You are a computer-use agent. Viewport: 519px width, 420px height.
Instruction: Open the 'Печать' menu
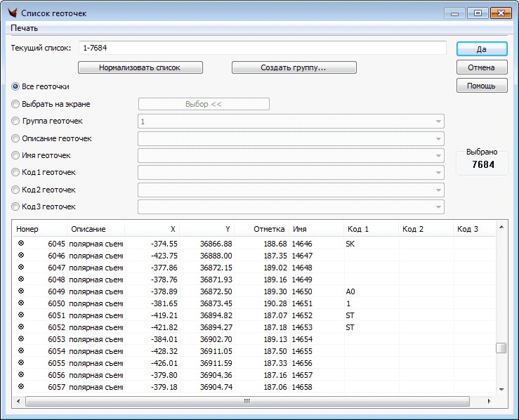point(25,28)
